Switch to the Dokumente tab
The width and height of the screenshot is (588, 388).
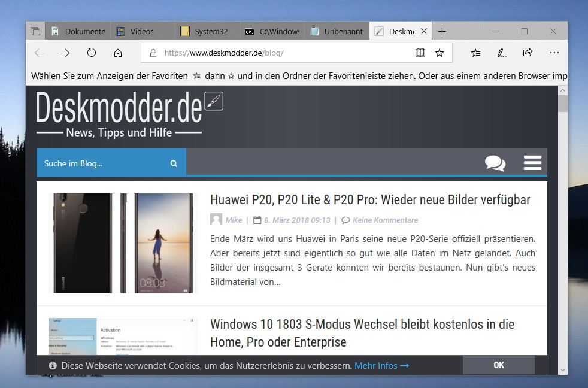point(78,31)
